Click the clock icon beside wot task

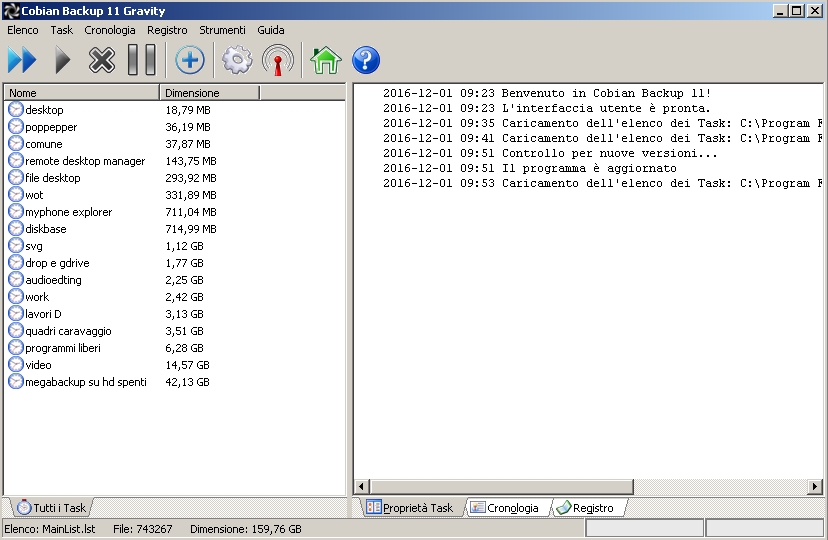(x=16, y=194)
